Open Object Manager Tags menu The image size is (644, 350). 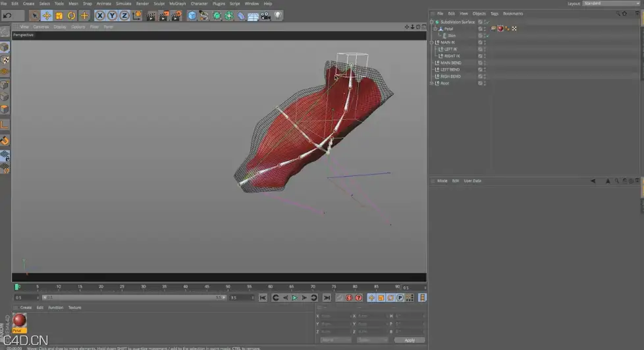494,14
